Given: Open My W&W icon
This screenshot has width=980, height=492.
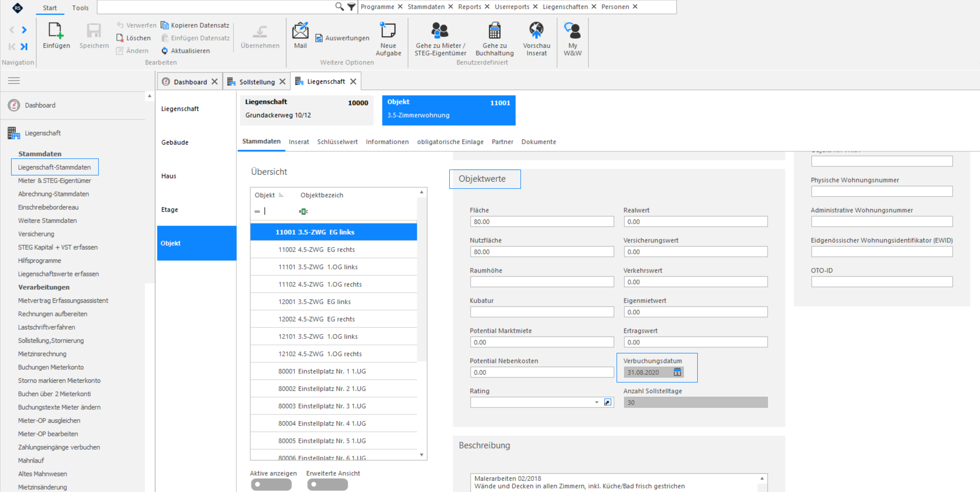Looking at the screenshot, I should pos(572,30).
